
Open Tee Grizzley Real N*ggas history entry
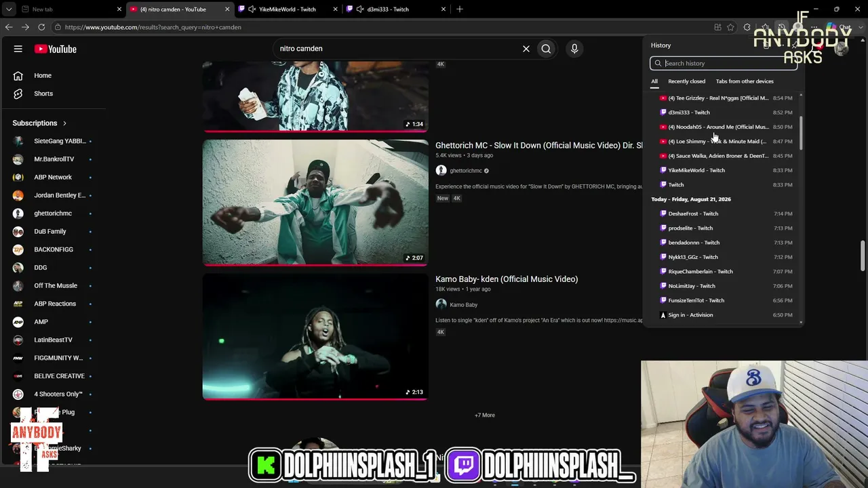(726, 98)
